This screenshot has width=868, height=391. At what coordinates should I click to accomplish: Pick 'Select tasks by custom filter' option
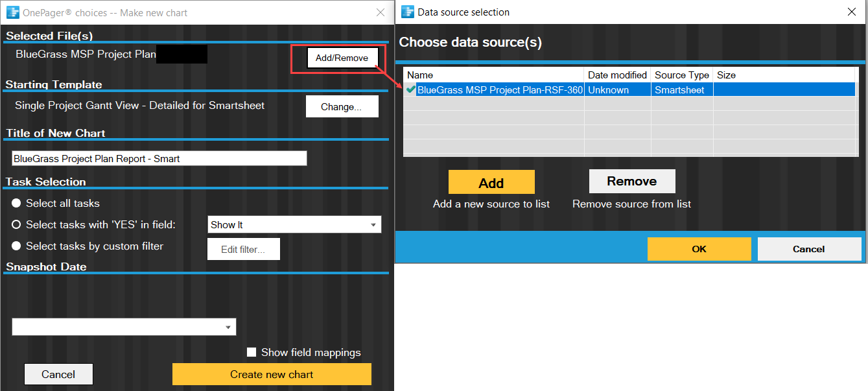click(x=17, y=246)
